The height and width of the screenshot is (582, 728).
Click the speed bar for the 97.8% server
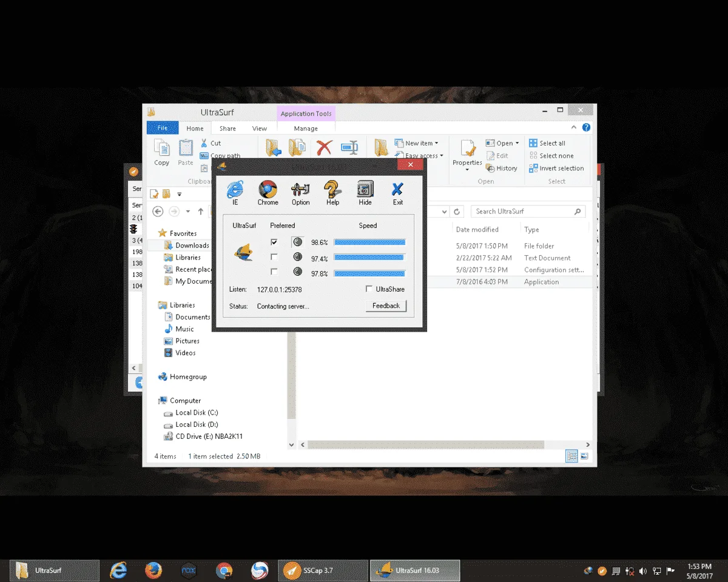[369, 272]
